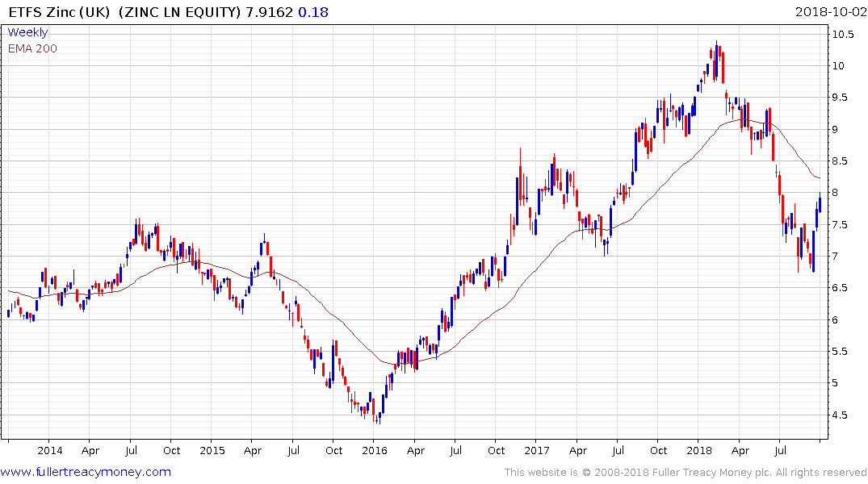Click the 2017 label on time axis
The image size is (868, 484).
tap(536, 450)
